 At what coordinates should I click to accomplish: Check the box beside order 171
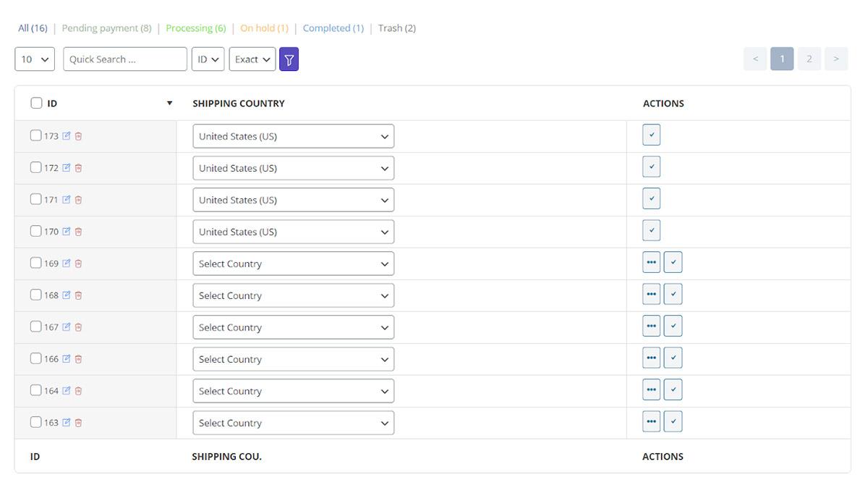coord(35,199)
